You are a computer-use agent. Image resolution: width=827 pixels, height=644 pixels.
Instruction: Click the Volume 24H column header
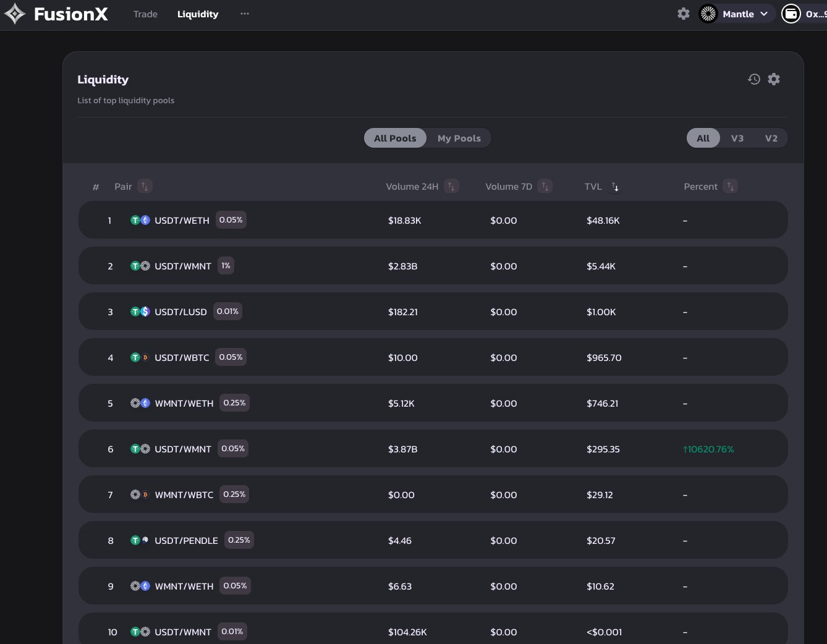[x=412, y=187]
